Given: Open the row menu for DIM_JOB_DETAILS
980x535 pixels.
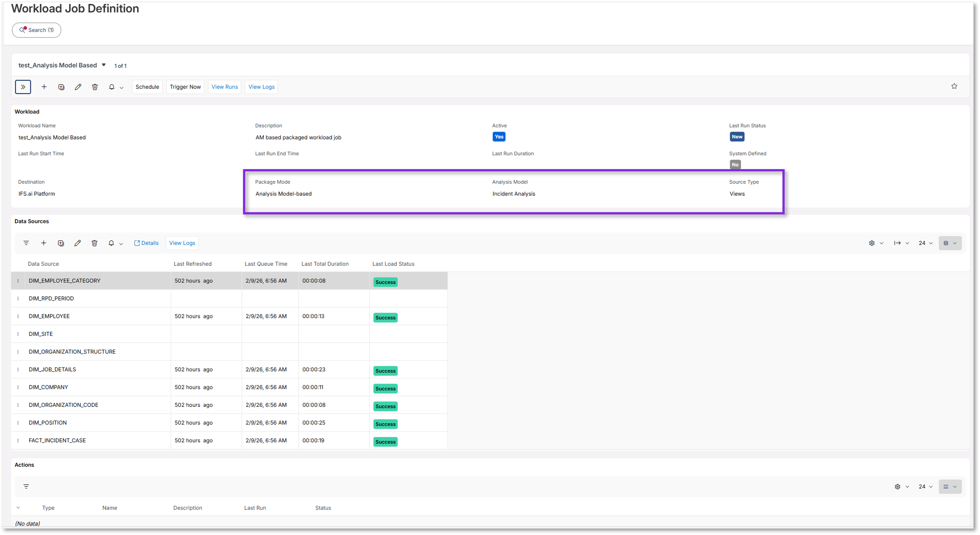Looking at the screenshot, I should point(18,369).
